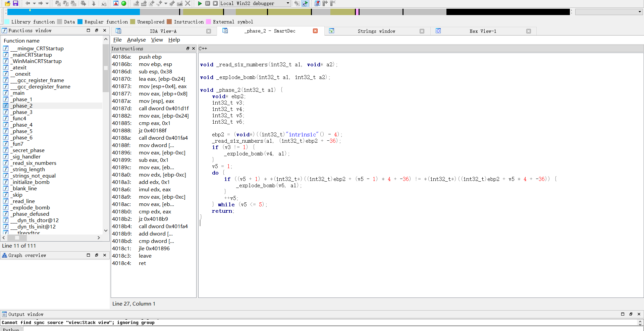Click the open file folder icon

pos(7,3)
